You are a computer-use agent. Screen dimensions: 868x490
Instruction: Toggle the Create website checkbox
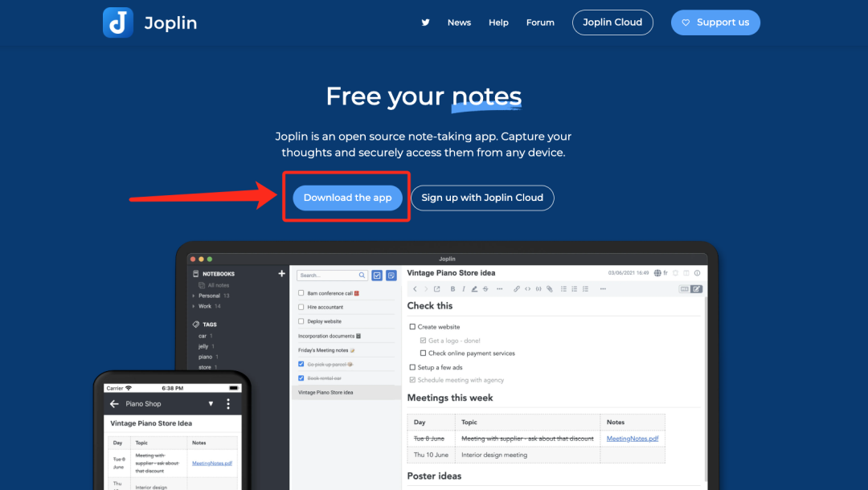412,327
